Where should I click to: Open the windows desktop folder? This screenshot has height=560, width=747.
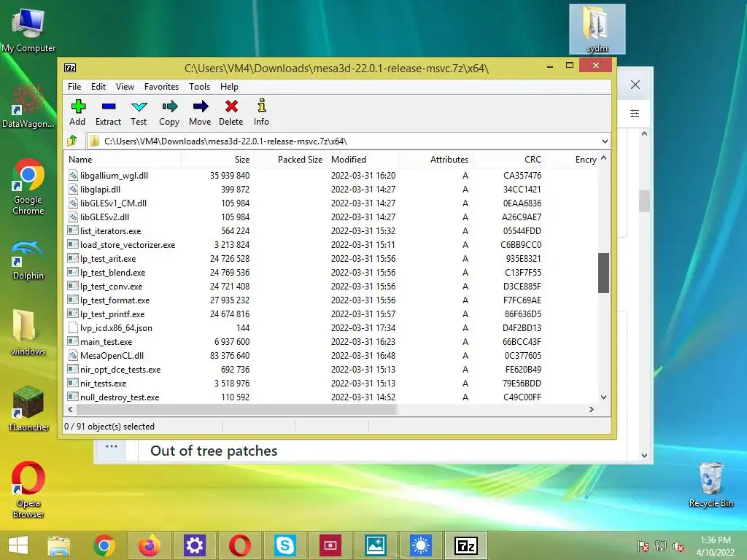tap(28, 332)
